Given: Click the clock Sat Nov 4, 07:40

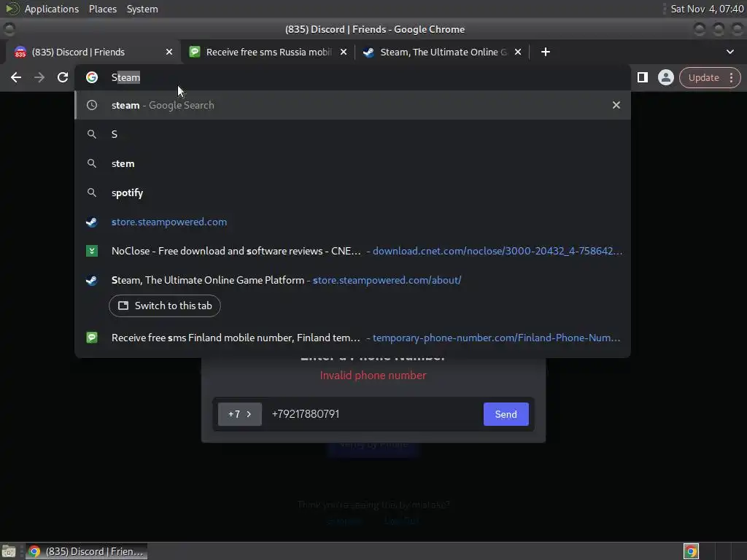Looking at the screenshot, I should click(707, 9).
